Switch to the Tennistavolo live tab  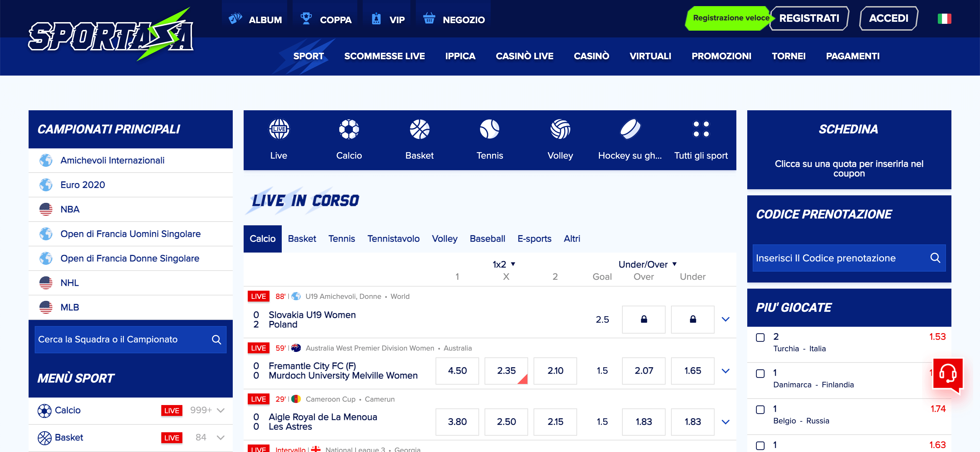393,239
